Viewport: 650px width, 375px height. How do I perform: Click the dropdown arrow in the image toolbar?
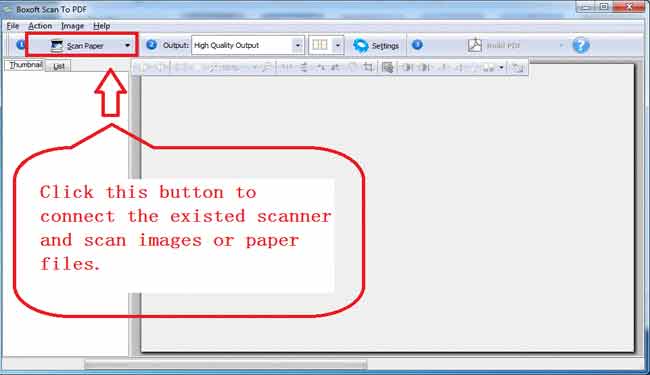(x=501, y=67)
